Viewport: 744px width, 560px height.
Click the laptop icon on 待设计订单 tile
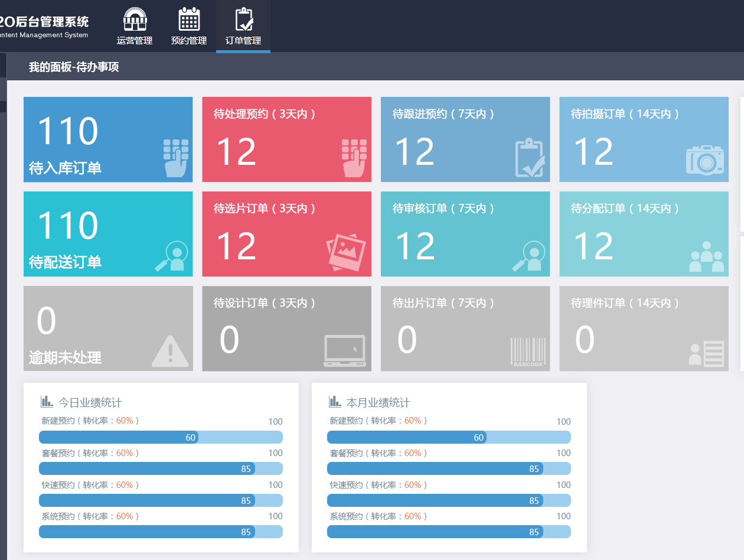pos(345,351)
